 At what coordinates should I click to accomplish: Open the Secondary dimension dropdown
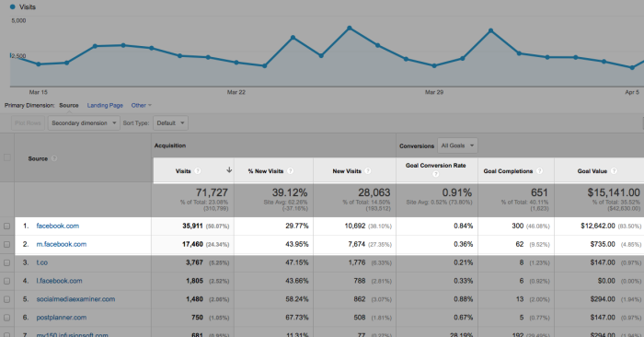coord(84,122)
